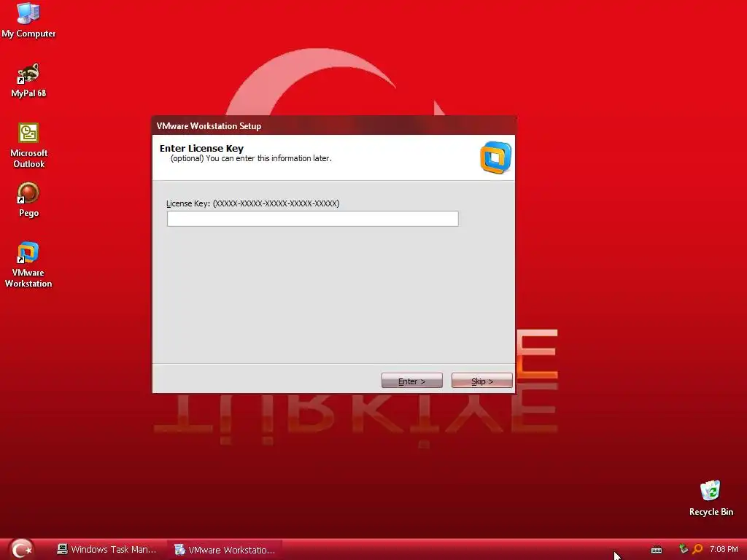Viewport: 747px width, 560px height.
Task: Open the My Computer desktop icon
Action: [28, 20]
